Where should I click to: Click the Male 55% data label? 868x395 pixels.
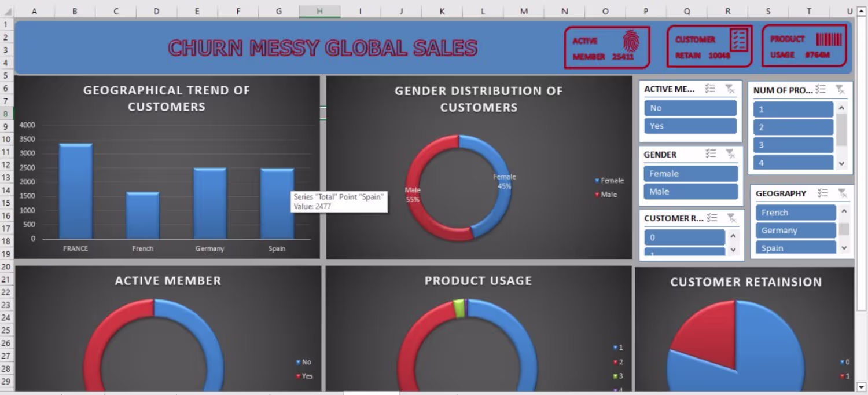[x=413, y=195]
